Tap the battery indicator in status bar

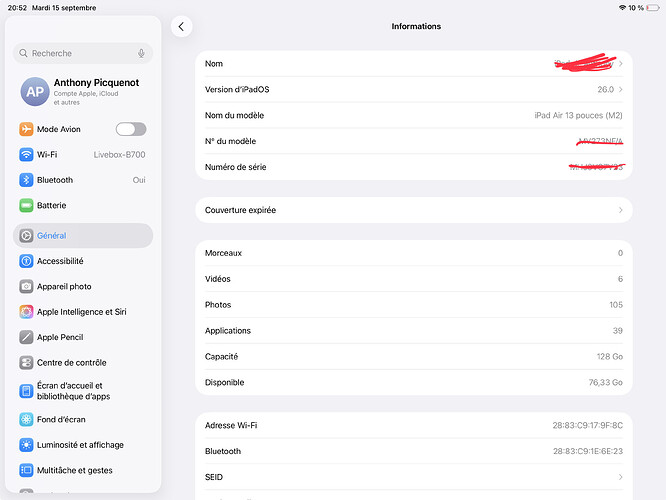coord(653,8)
